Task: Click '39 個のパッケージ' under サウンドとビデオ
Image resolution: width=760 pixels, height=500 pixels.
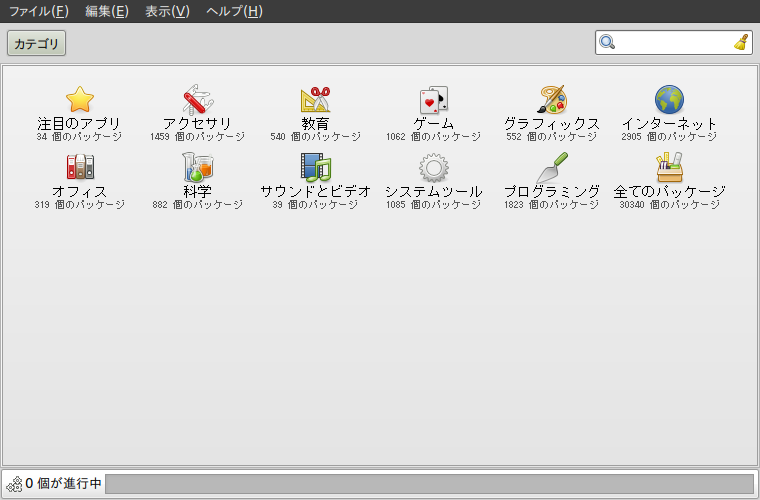Action: [316, 205]
